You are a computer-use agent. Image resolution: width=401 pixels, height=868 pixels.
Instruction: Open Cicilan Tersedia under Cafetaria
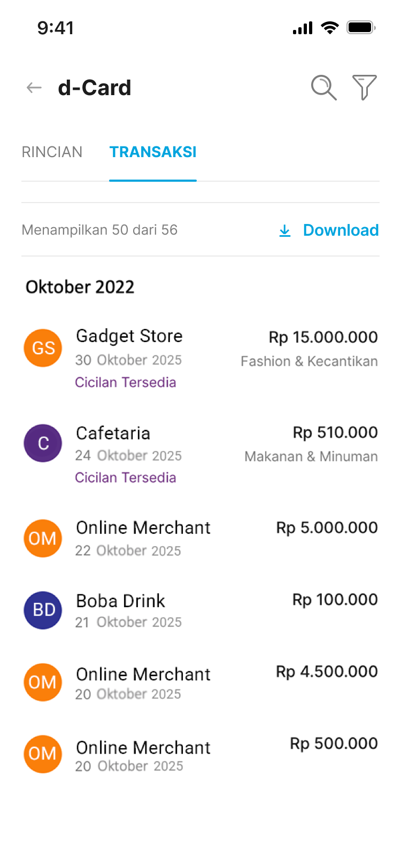[126, 478]
